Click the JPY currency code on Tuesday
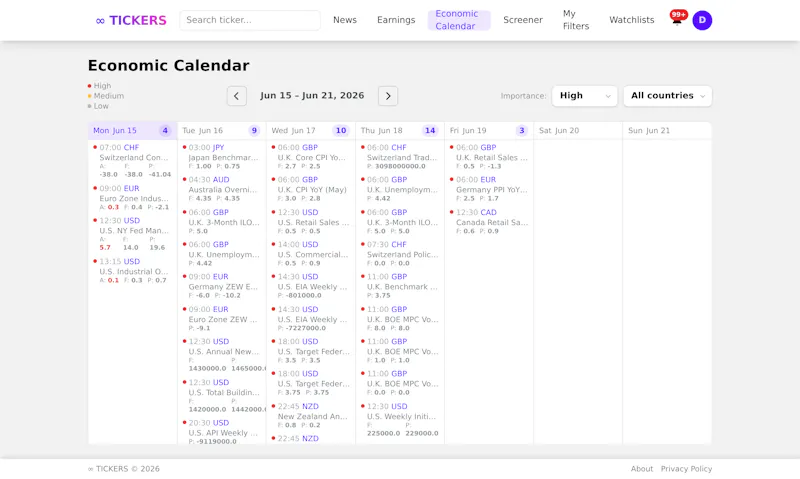Image resolution: width=800 pixels, height=479 pixels. (x=218, y=147)
